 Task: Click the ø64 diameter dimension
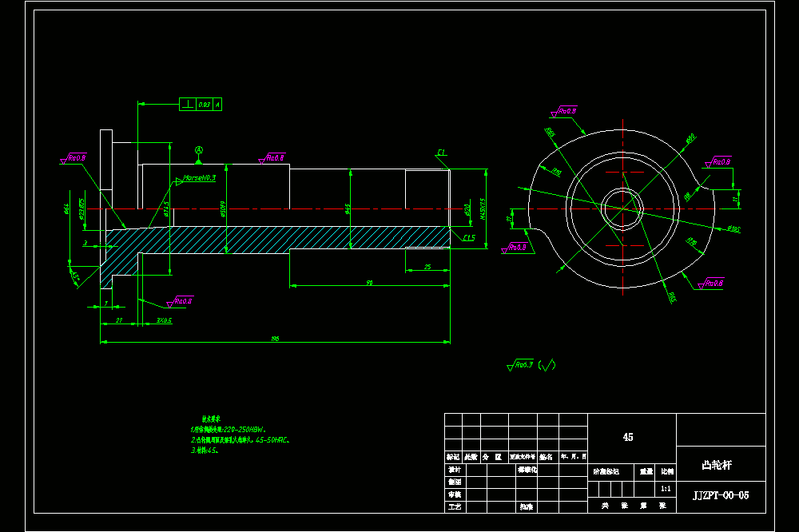[x=66, y=209]
